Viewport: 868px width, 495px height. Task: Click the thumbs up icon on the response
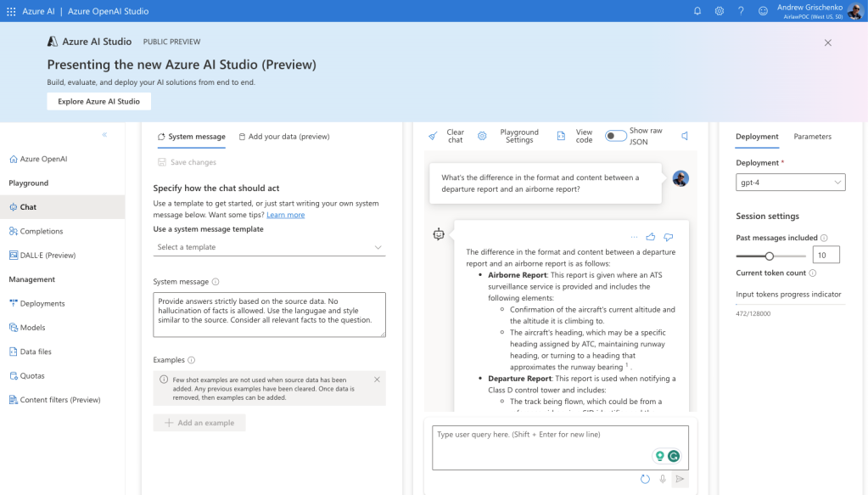(x=651, y=237)
